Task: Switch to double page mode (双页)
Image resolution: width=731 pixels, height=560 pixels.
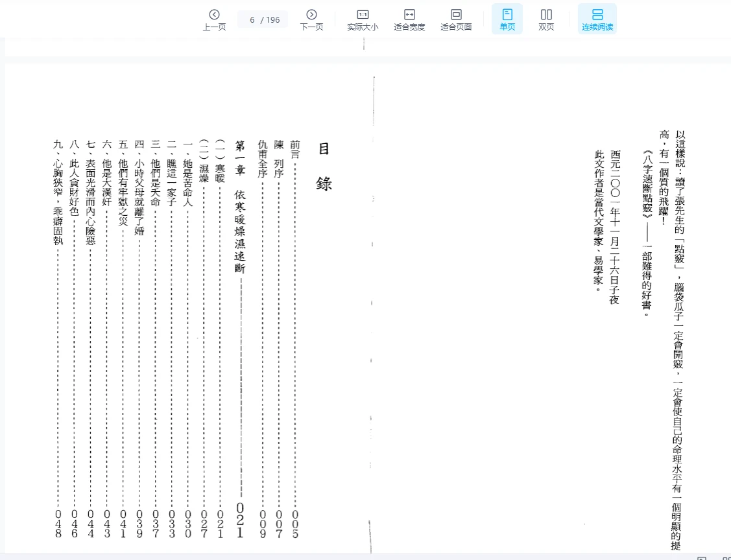Action: pos(546,19)
